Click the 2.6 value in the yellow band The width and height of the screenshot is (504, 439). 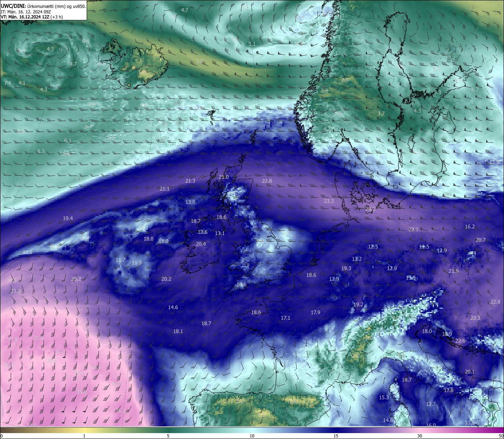pos(200,61)
